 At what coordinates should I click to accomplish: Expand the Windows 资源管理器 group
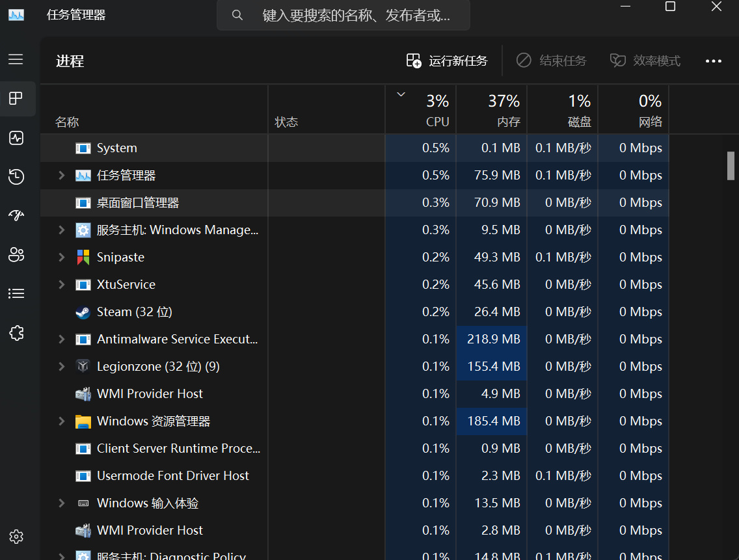[x=61, y=421]
